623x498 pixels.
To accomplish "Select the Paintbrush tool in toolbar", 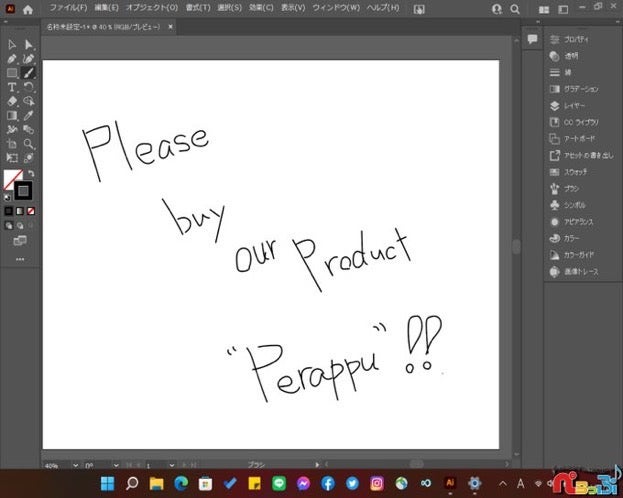I will 29,73.
